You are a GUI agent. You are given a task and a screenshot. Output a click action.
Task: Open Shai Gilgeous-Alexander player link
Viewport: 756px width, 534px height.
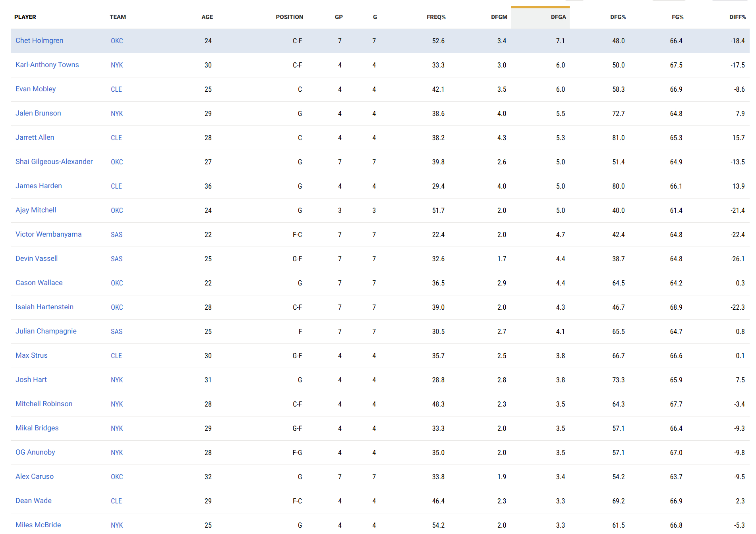coord(54,162)
